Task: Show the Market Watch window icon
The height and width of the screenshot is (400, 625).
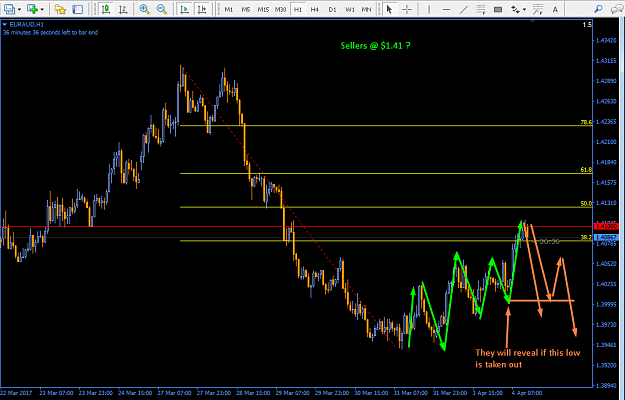Action: 77,9
